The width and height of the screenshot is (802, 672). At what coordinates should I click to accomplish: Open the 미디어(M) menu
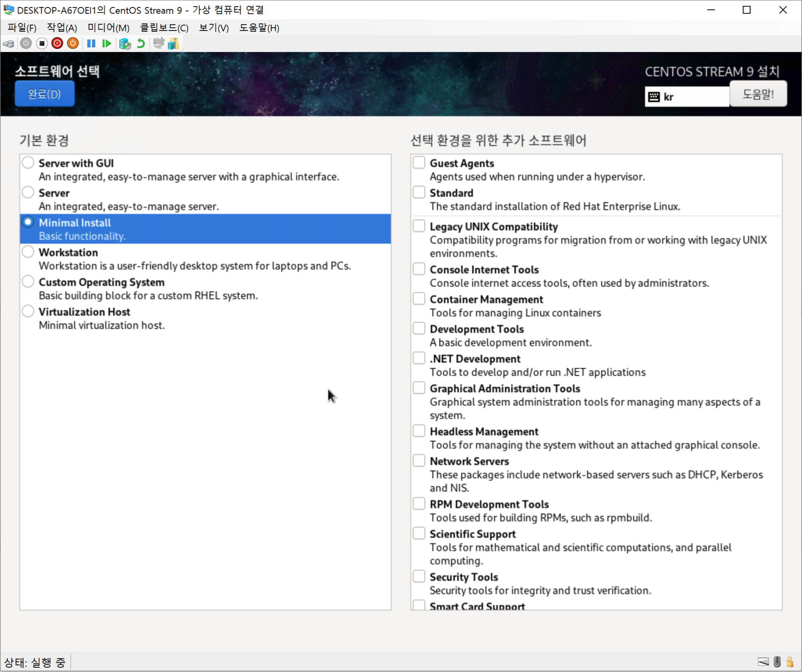pos(108,28)
